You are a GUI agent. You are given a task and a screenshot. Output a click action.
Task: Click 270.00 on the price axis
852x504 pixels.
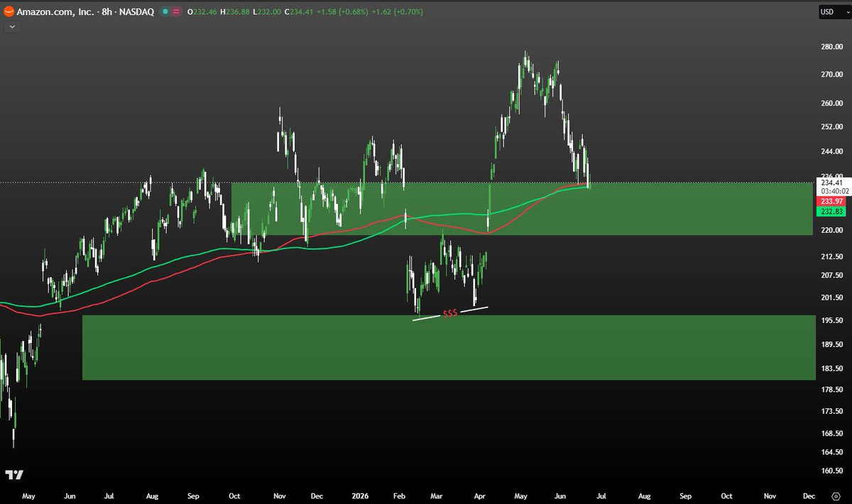point(831,75)
